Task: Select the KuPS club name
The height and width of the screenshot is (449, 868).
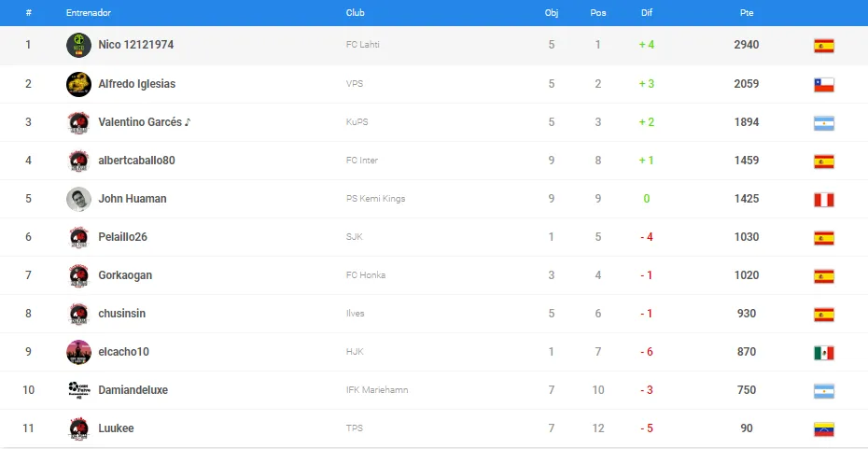Action: click(357, 121)
